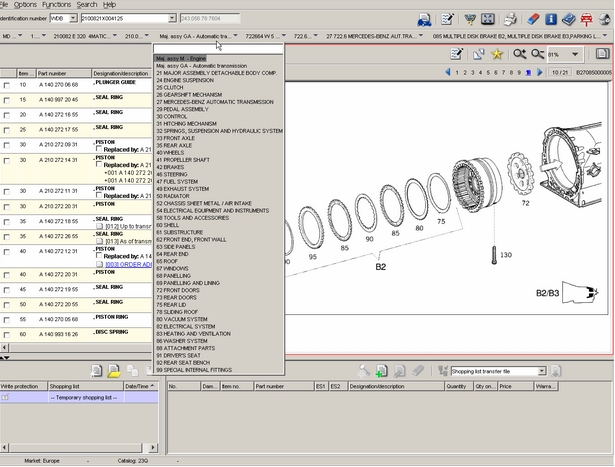Zoom in on the diagram

pyautogui.click(x=520, y=54)
